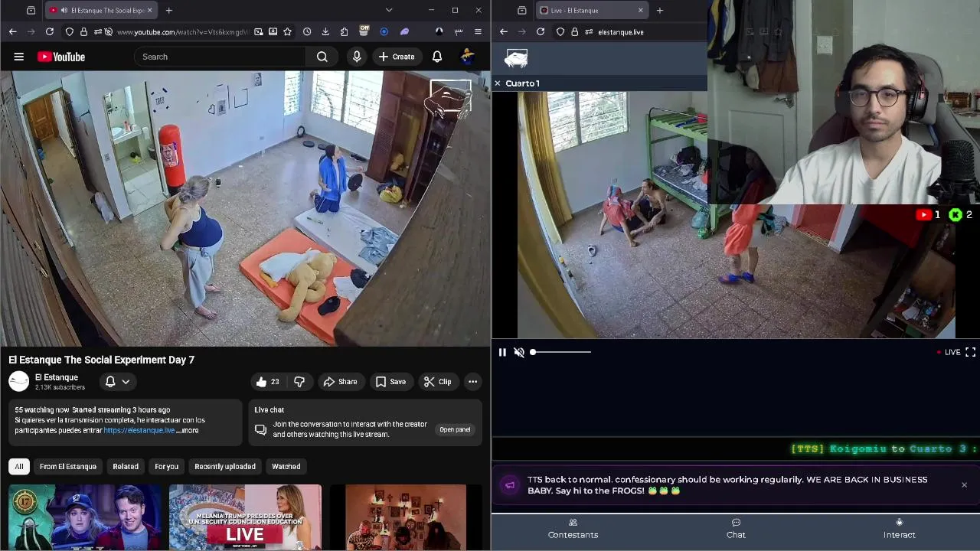Expand the notification preference chevron dropdown
Viewport: 980px width, 551px height.
(126, 381)
